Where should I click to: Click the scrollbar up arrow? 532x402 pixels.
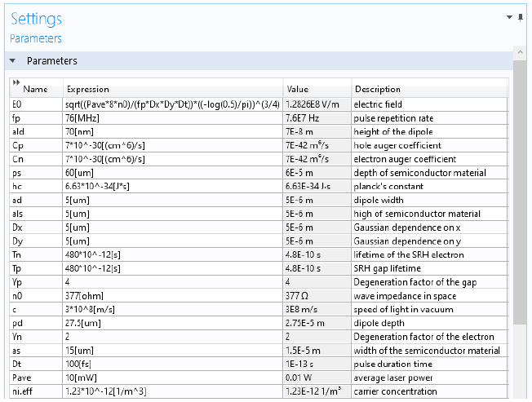518,51
